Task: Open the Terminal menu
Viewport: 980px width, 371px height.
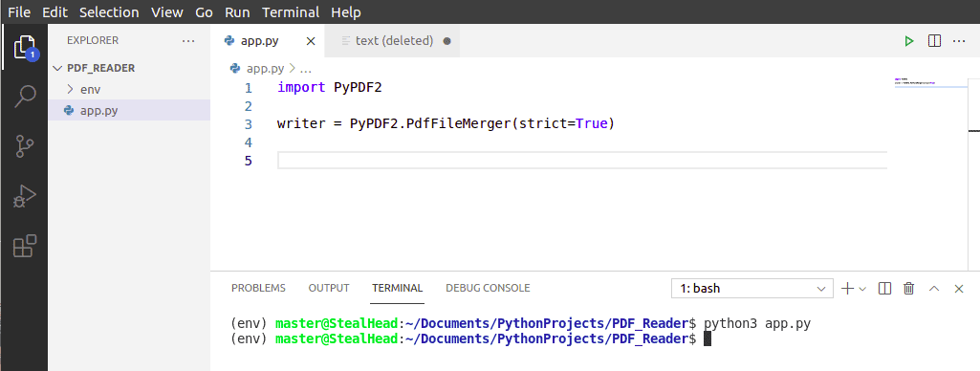Action: [291, 11]
